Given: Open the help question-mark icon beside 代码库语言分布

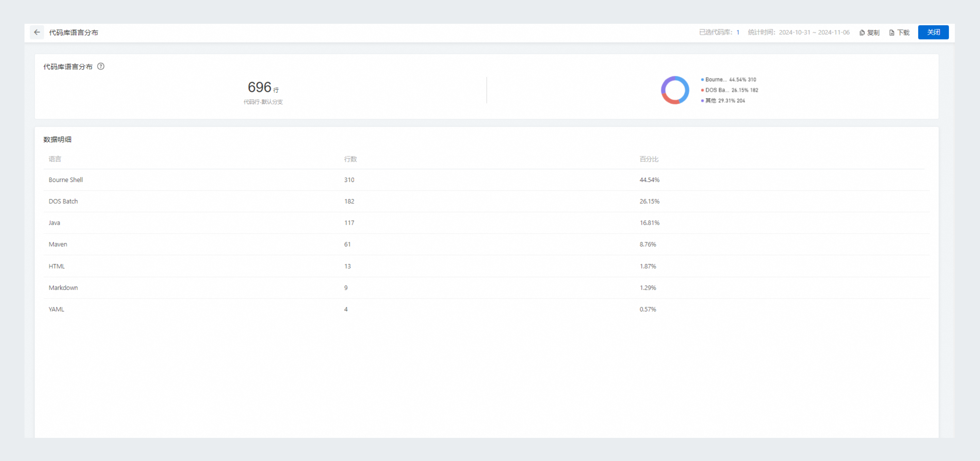Looking at the screenshot, I should (x=101, y=67).
